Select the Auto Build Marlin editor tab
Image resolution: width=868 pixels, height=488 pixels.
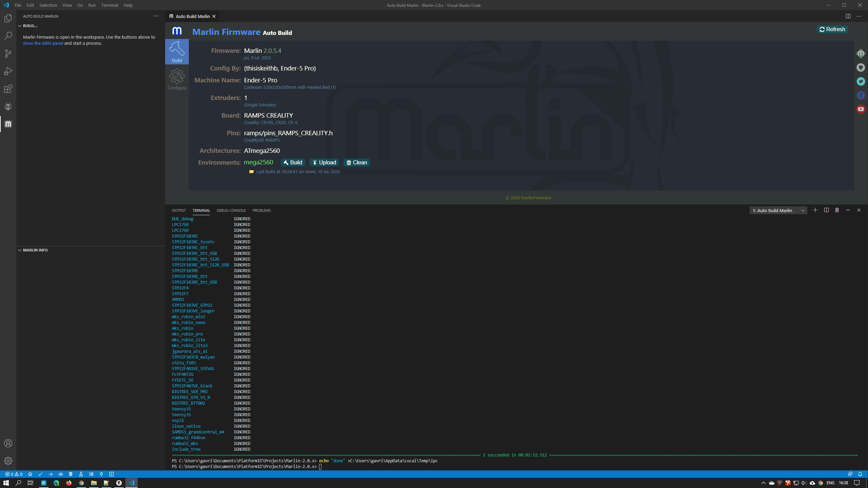pos(192,16)
